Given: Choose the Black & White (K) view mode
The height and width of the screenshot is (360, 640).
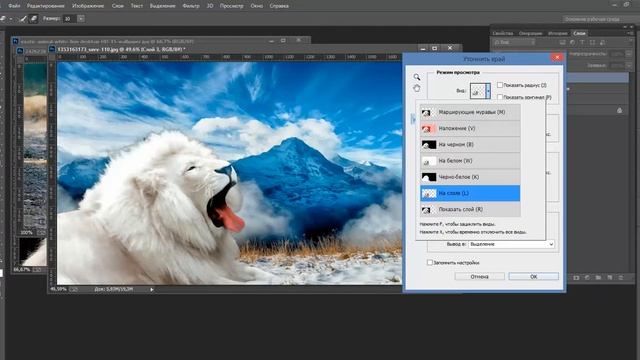Looking at the screenshot, I should tap(470, 177).
